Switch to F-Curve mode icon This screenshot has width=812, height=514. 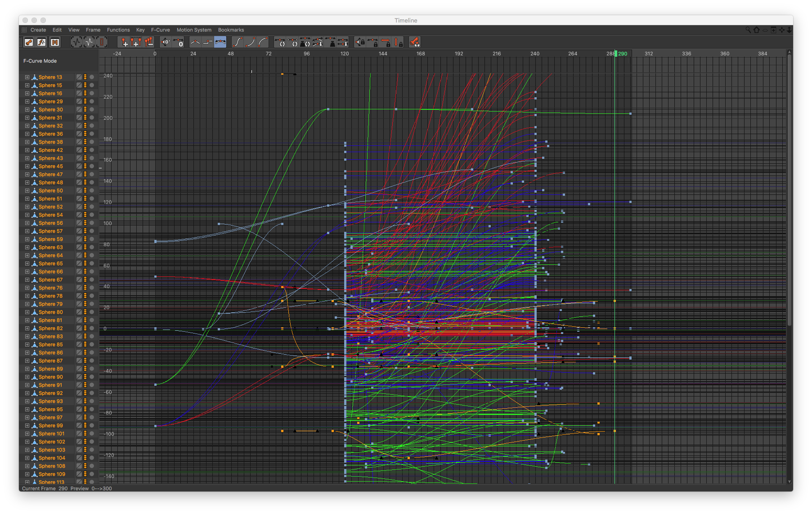coord(41,42)
